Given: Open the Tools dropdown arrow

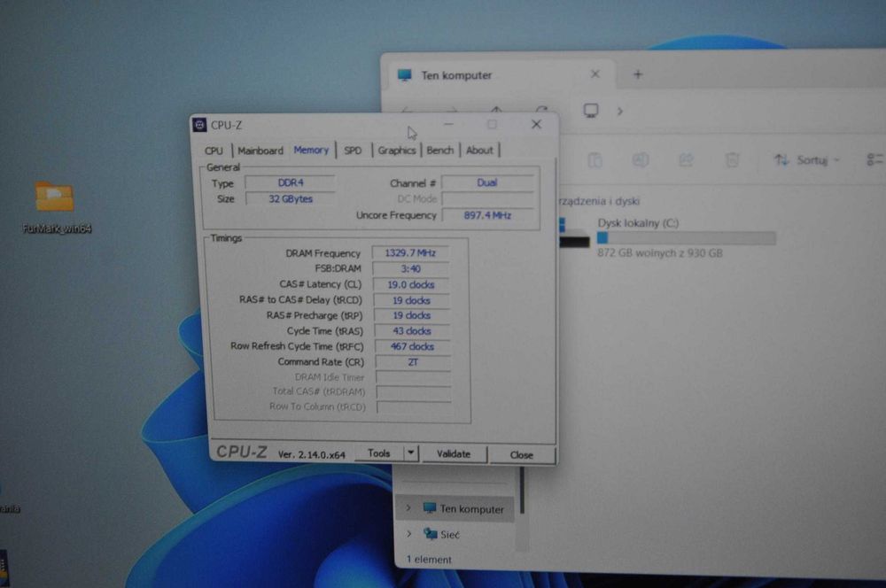Looking at the screenshot, I should 411,453.
